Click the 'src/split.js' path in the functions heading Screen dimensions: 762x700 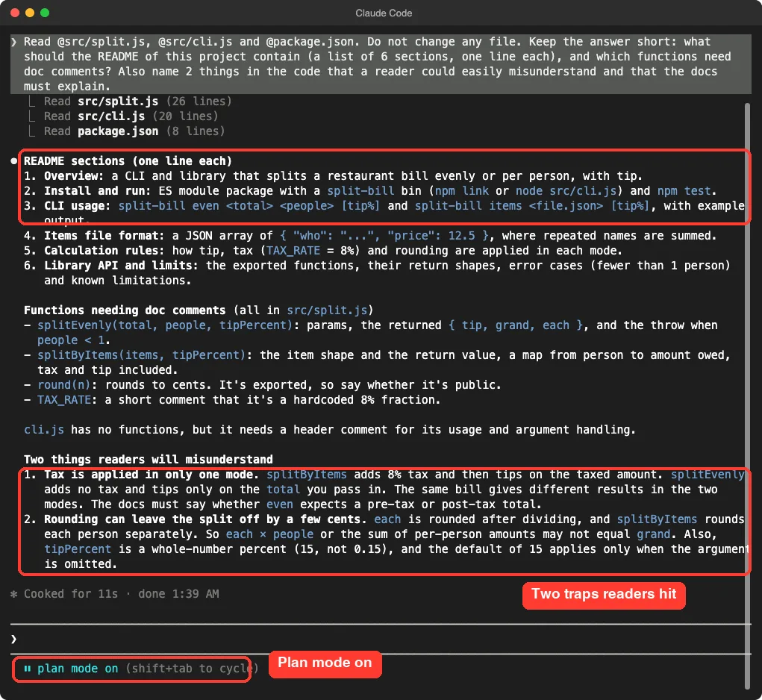coord(327,310)
